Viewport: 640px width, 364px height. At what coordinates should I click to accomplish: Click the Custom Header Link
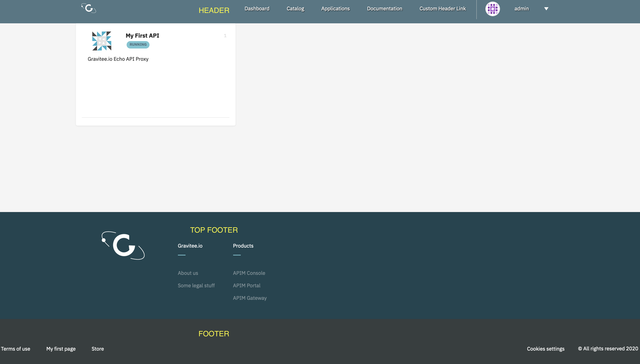coord(442,9)
